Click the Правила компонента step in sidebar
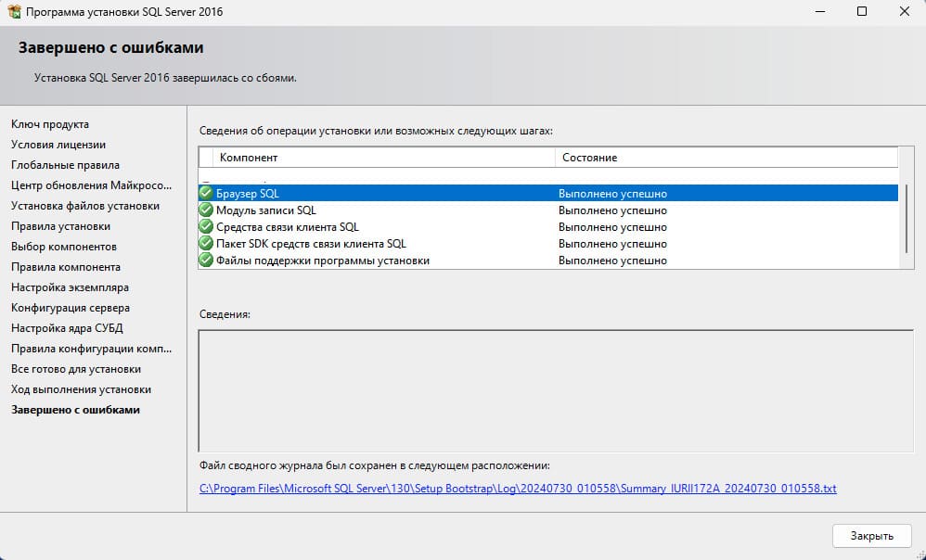 (x=66, y=267)
